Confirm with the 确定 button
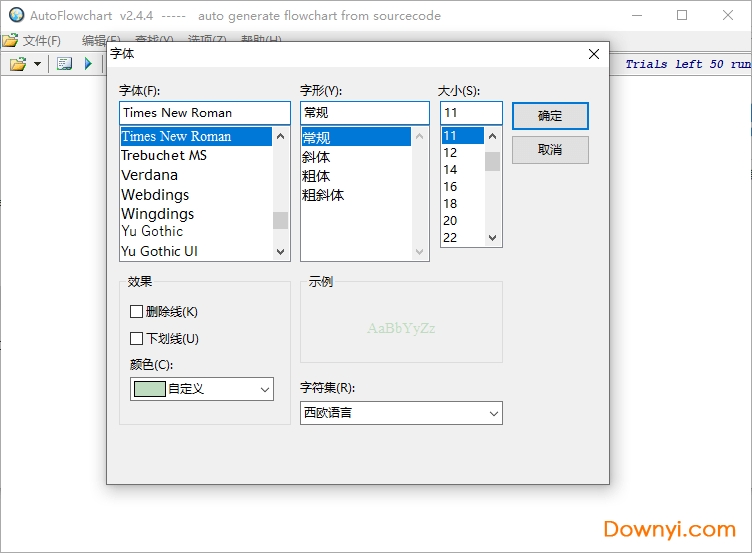The image size is (752, 553). pyautogui.click(x=550, y=116)
